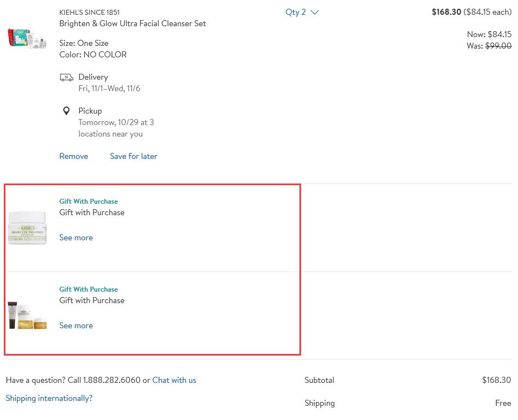Click the Size: One Size text
Viewport: 518px width, 420px height.
pyautogui.click(x=84, y=43)
